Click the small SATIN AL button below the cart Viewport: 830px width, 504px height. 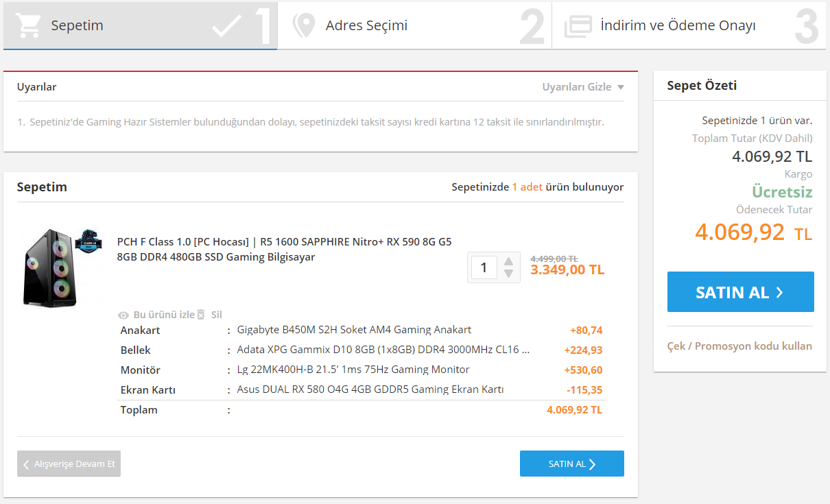(572, 464)
